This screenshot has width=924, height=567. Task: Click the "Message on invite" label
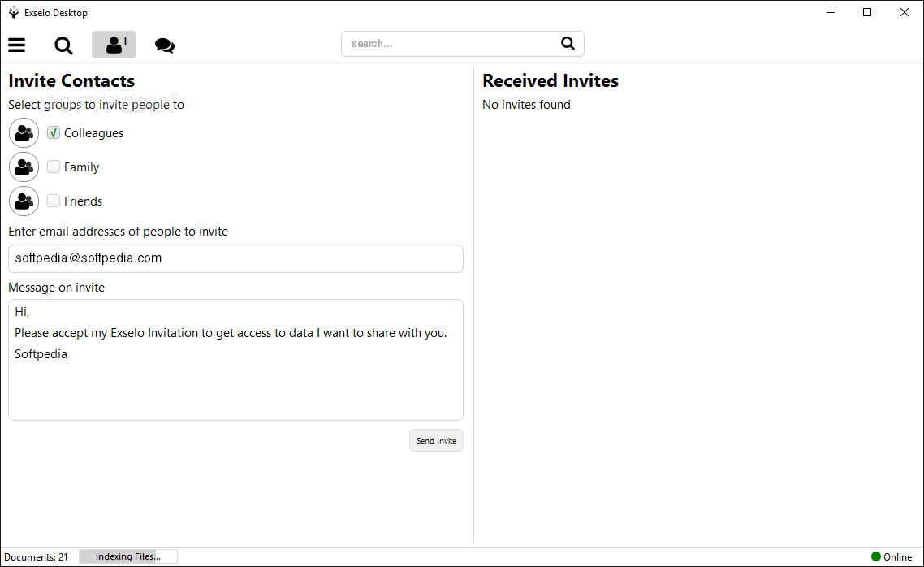coord(57,288)
